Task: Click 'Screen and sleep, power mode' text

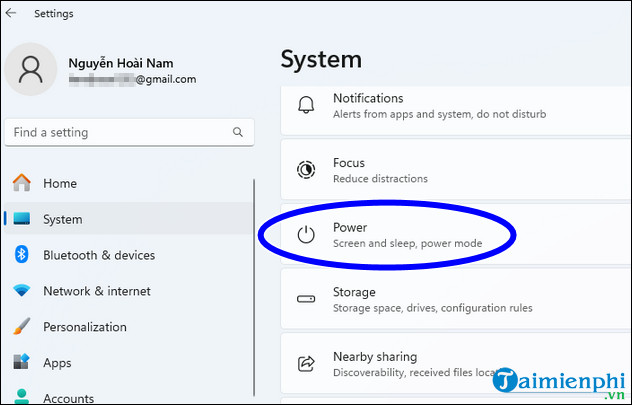Action: [407, 243]
